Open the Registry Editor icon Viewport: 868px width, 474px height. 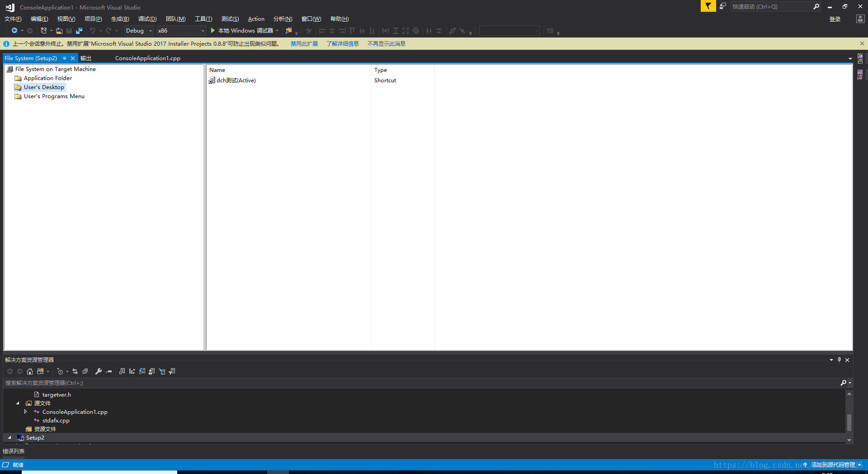point(132,371)
